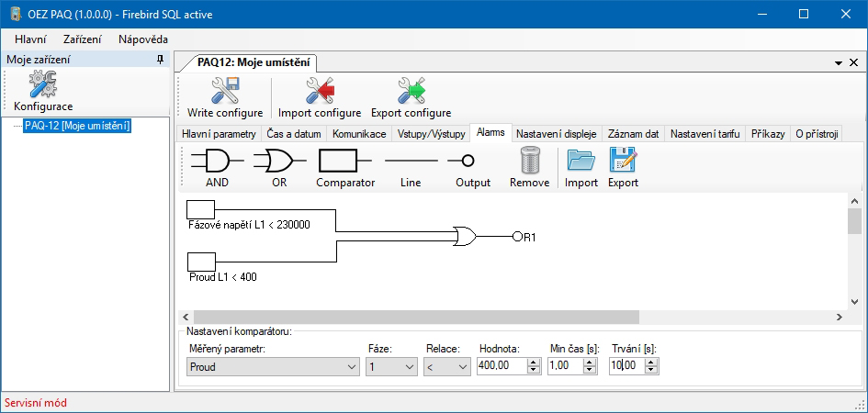Click the Import configure icon

click(319, 92)
